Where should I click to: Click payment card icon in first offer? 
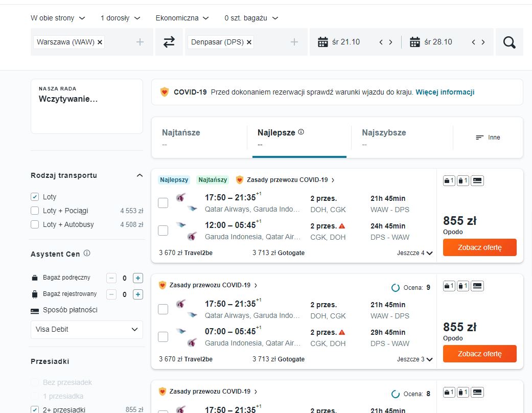point(477,180)
